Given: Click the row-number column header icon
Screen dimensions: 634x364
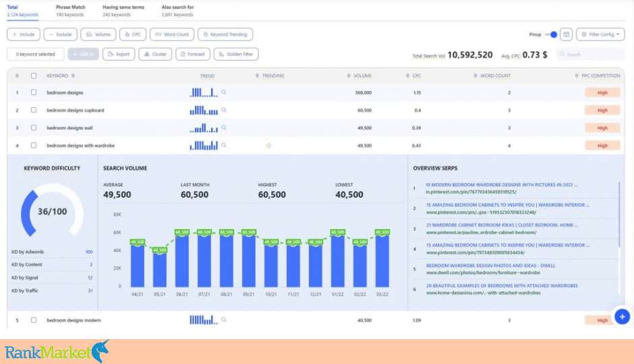Looking at the screenshot, I should click(x=17, y=75).
